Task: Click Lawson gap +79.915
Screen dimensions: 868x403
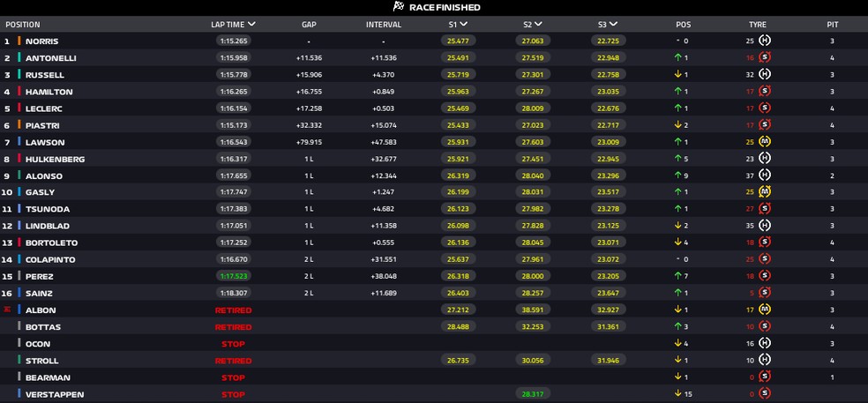Action: (x=309, y=142)
